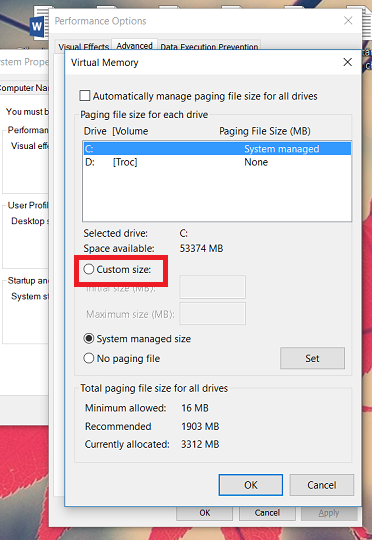Click the Maximum size input field
This screenshot has width=372, height=540.
[x=213, y=314]
